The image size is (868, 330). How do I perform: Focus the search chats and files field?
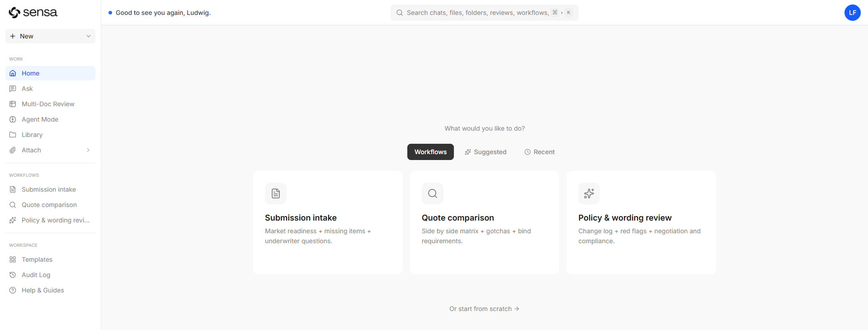pyautogui.click(x=484, y=13)
